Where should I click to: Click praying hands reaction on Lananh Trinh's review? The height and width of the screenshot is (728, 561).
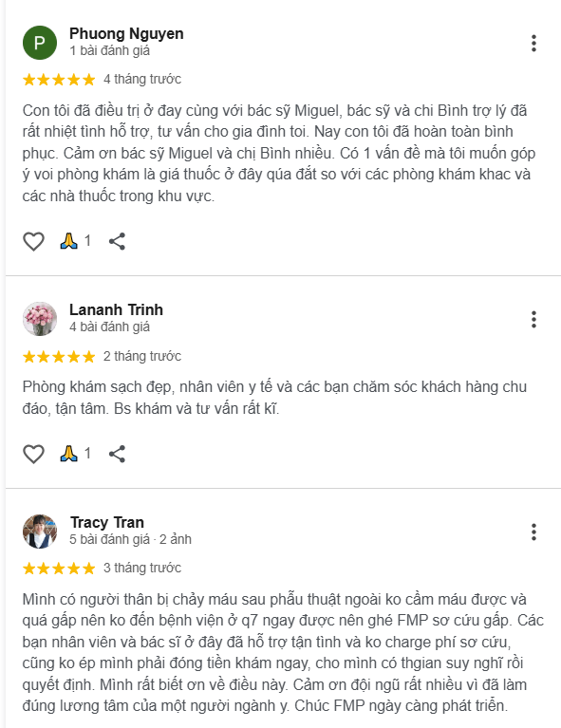[75, 453]
